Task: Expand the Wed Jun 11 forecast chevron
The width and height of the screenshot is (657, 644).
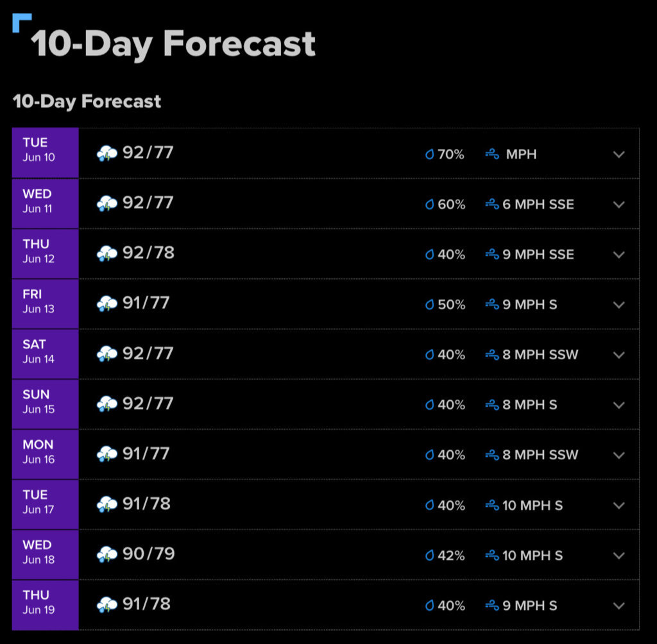Action: point(619,205)
